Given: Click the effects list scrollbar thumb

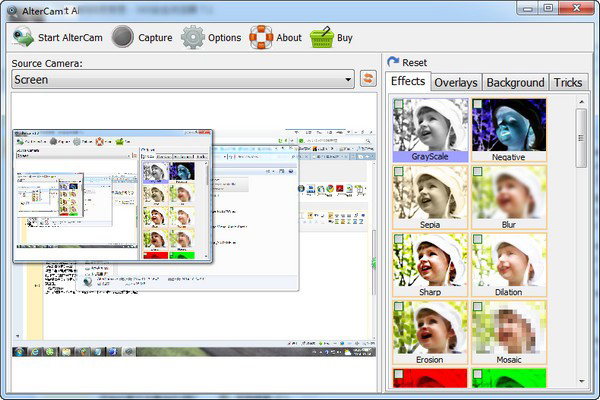Looking at the screenshot, I should (x=582, y=138).
